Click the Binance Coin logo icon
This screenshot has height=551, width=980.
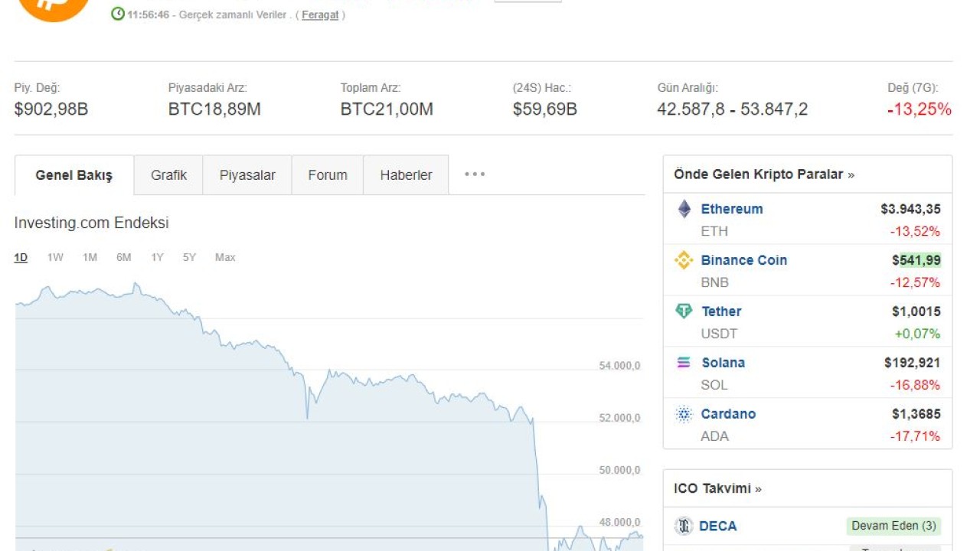tap(684, 260)
